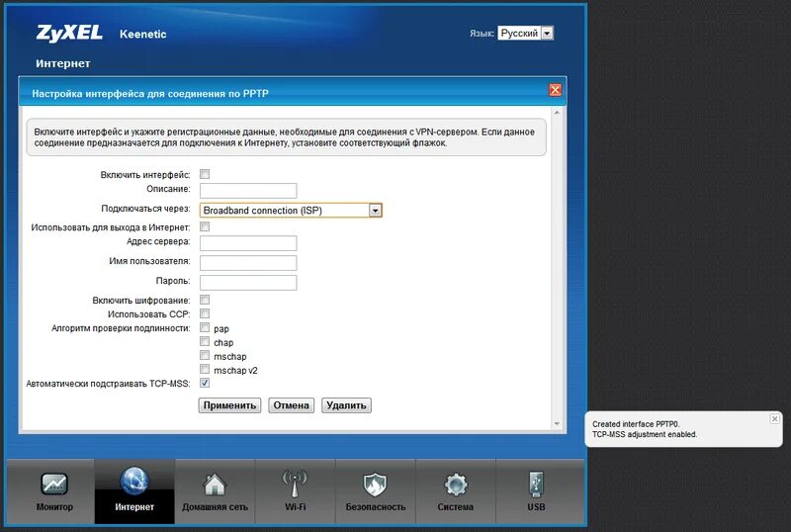The height and width of the screenshot is (532, 791).
Task: Toggle Использовать для выхода в Интернет checkbox
Action: point(205,226)
